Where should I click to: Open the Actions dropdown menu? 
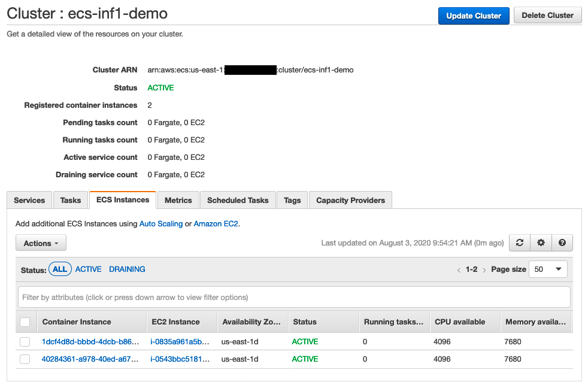pyautogui.click(x=41, y=243)
